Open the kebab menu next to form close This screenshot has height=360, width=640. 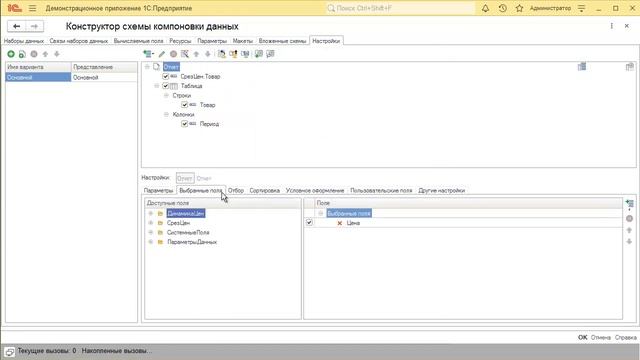coord(611,26)
